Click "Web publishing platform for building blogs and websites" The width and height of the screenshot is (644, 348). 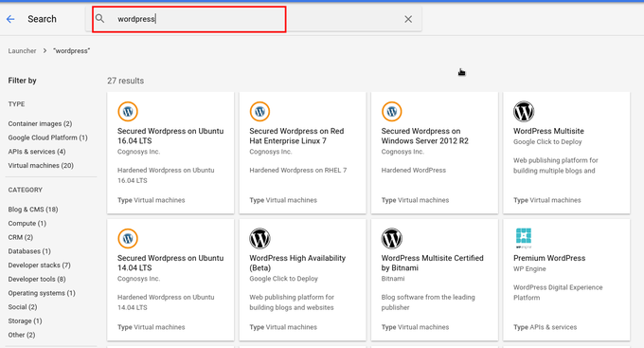pos(292,302)
